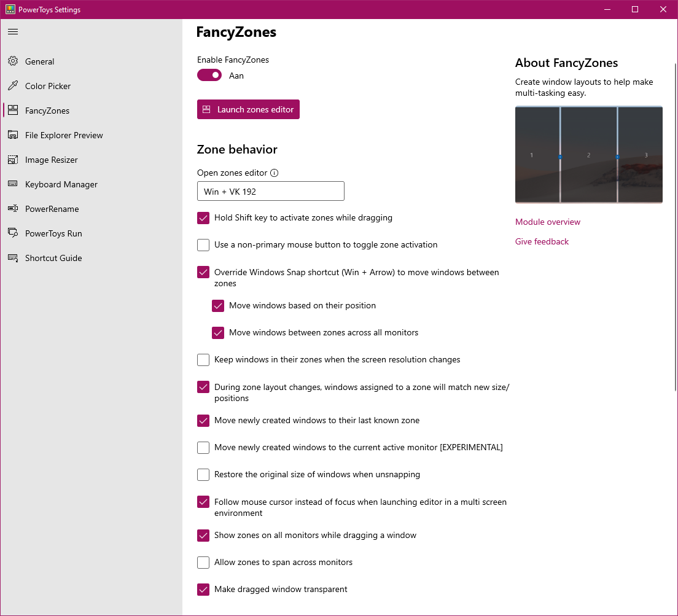Open PowerRename settings page
Image resolution: width=678 pixels, height=616 pixels.
[52, 209]
